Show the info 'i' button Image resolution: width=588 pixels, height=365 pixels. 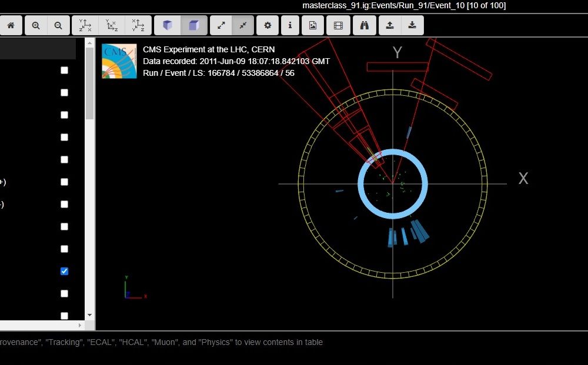[290, 25]
